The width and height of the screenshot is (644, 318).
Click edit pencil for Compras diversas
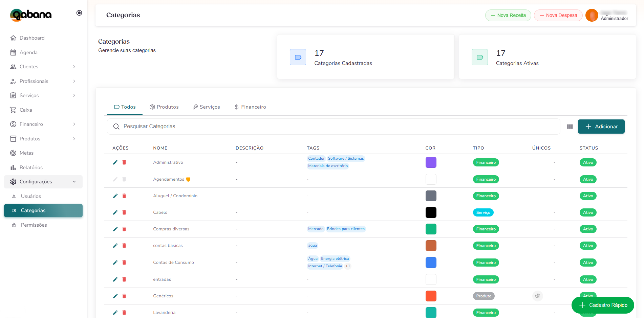[x=115, y=229]
